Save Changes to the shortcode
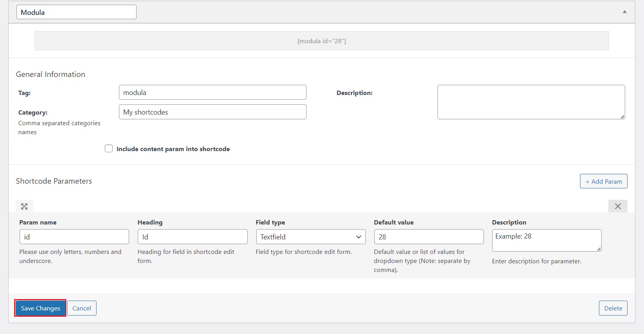Viewport: 644px width, 334px height. pos(40,308)
